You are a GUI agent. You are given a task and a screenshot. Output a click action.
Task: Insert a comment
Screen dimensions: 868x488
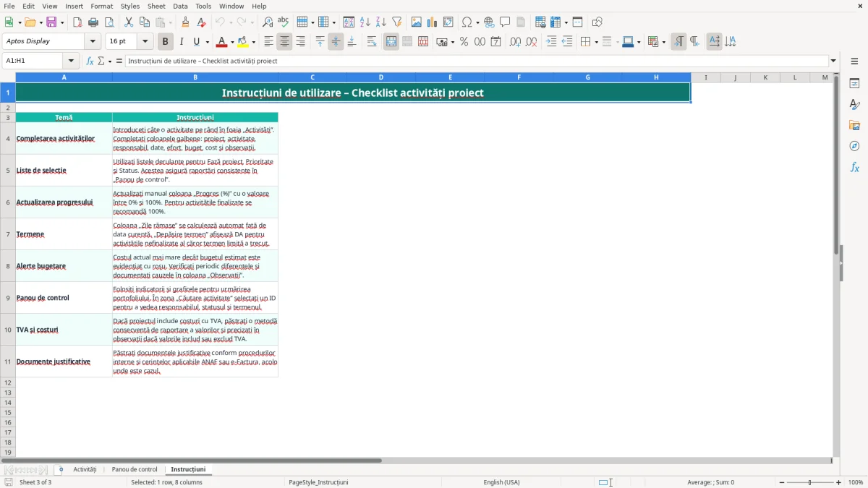pos(505,22)
